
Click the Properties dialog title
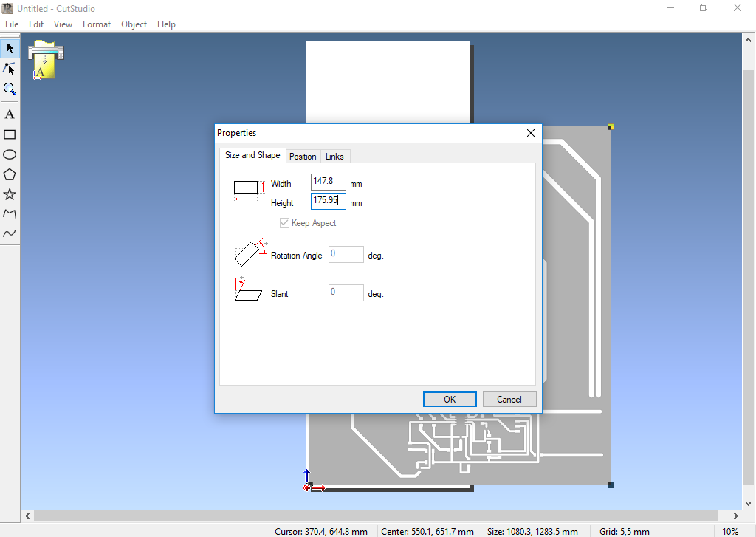click(236, 133)
